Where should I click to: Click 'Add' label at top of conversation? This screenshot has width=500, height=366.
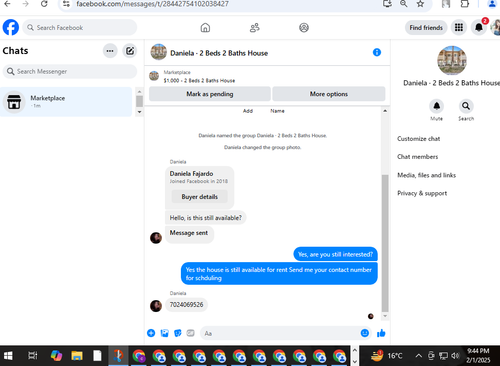click(248, 111)
